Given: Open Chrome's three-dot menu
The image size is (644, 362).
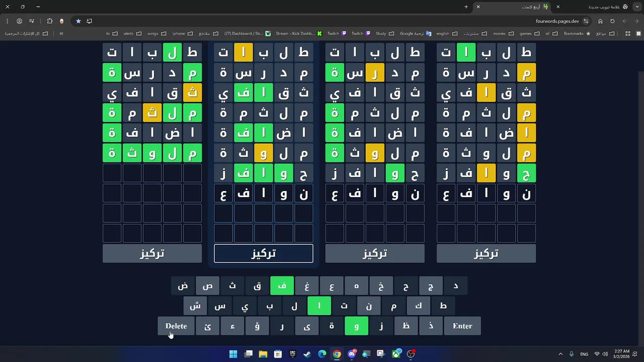Looking at the screenshot, I should pyautogui.click(x=7, y=21).
